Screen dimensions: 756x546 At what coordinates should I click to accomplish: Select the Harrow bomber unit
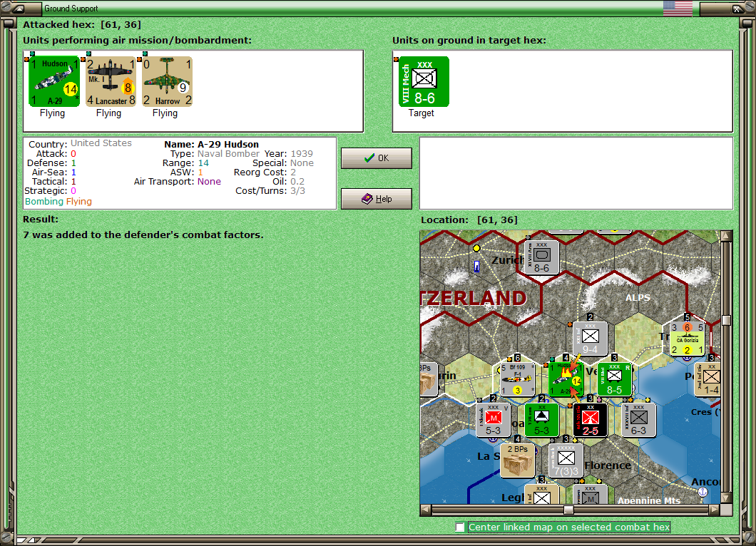click(168, 81)
